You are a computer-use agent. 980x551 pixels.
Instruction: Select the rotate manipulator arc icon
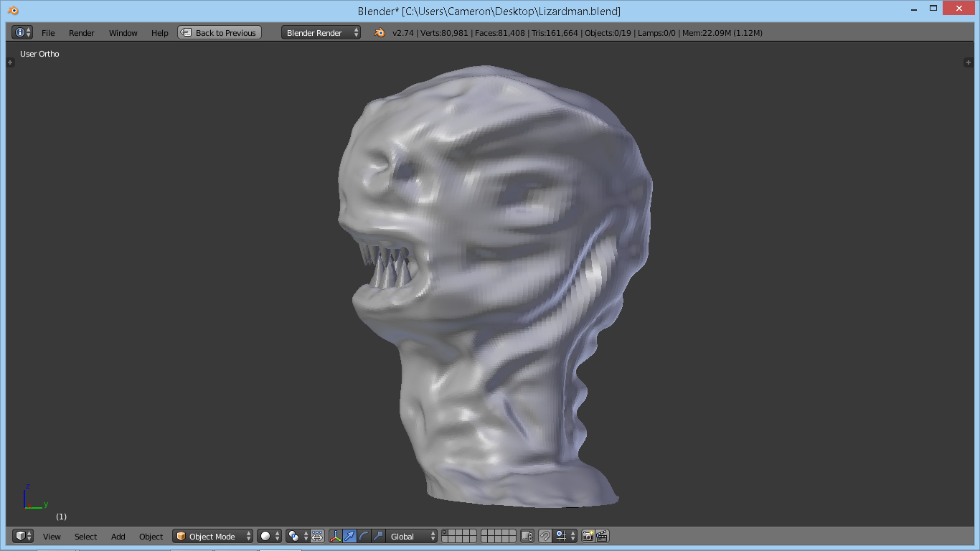(364, 536)
